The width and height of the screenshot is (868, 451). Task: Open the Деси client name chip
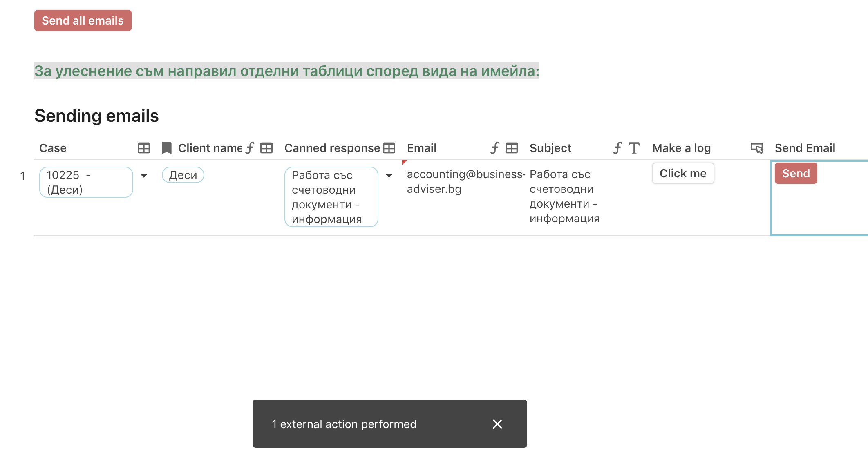tap(183, 175)
